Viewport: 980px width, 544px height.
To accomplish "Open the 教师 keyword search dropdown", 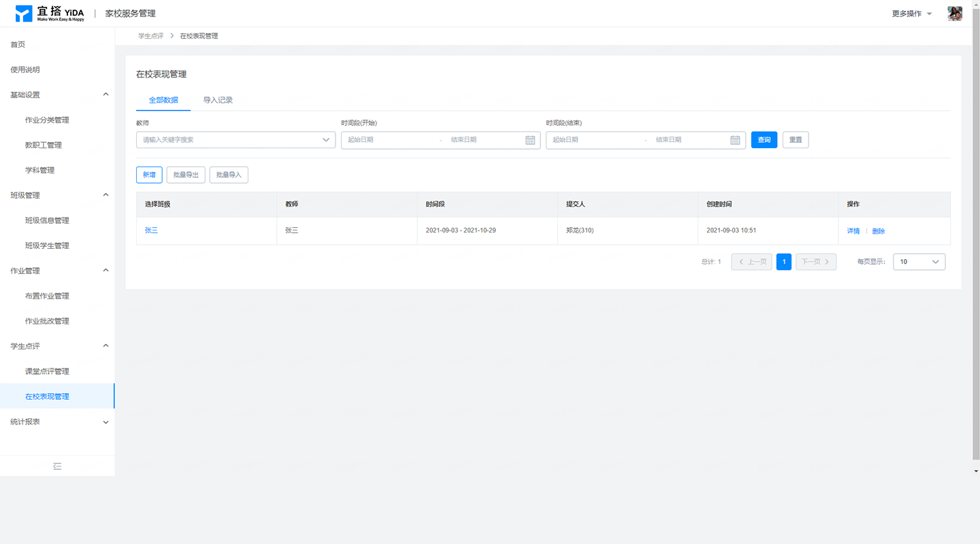I will (235, 140).
